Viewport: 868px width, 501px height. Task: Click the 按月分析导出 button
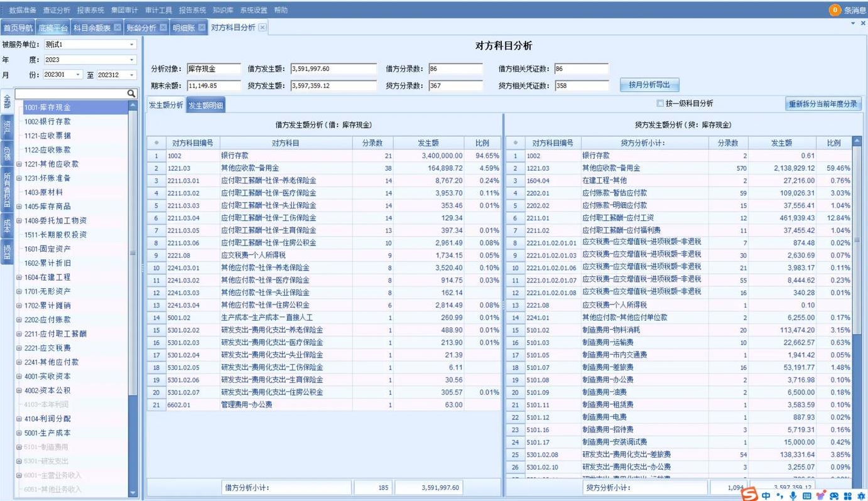[649, 85]
